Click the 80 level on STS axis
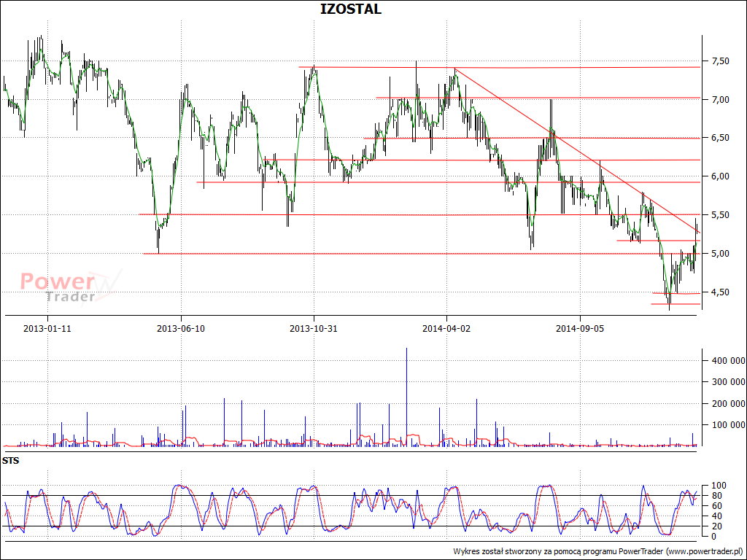 pos(716,496)
